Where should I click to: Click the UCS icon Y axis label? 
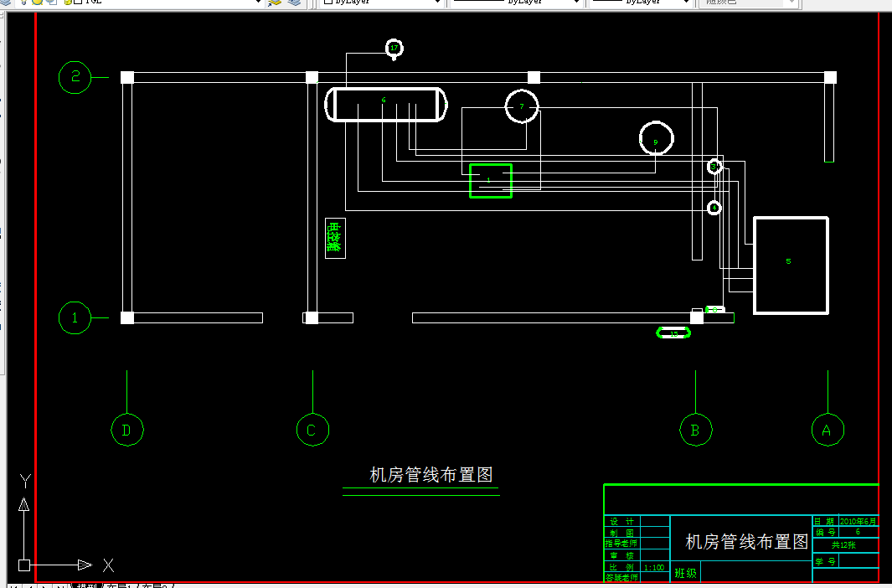pos(24,481)
